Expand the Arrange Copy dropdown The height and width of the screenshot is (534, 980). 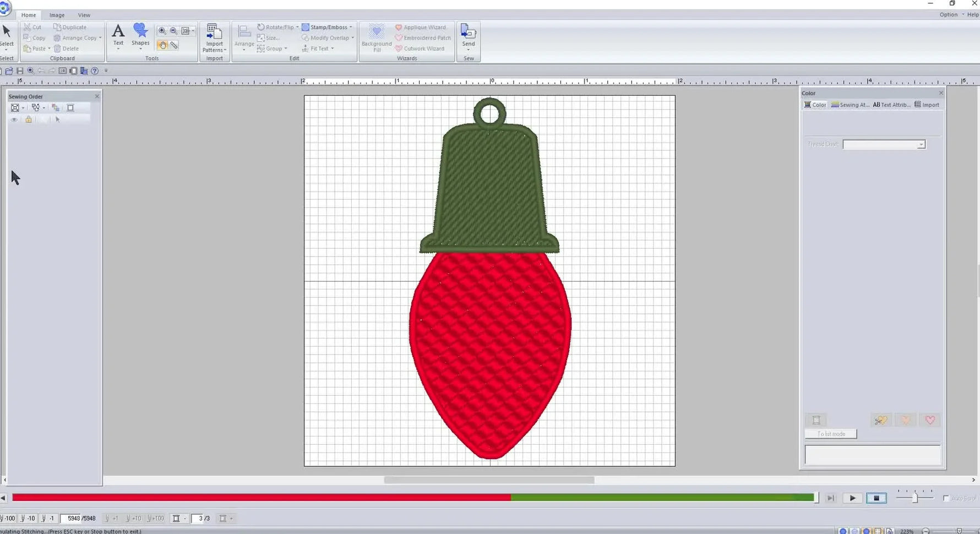tap(100, 38)
